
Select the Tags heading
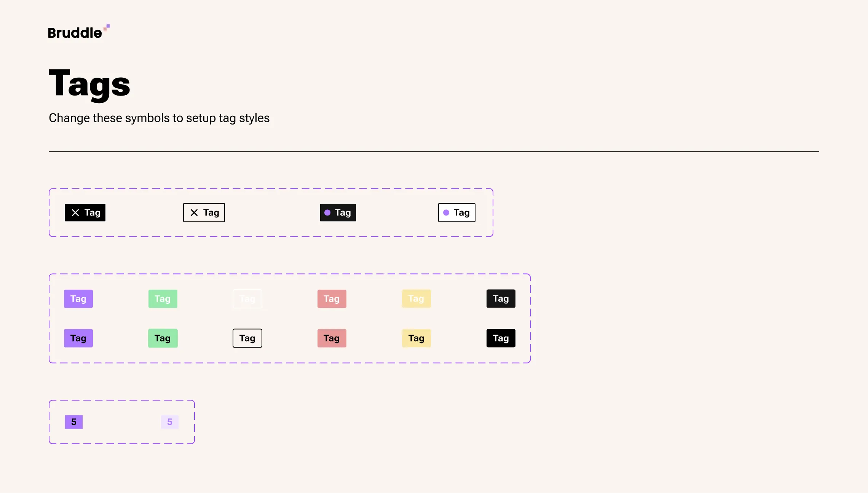click(89, 85)
